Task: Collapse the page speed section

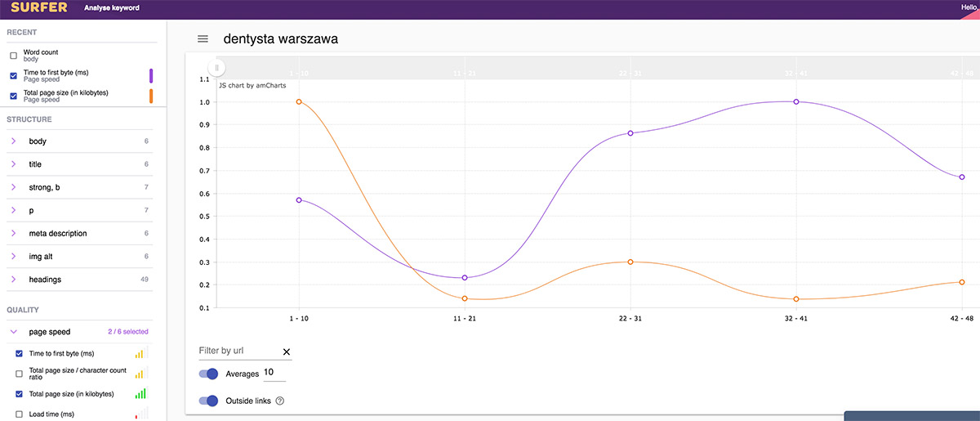Action: [x=14, y=332]
